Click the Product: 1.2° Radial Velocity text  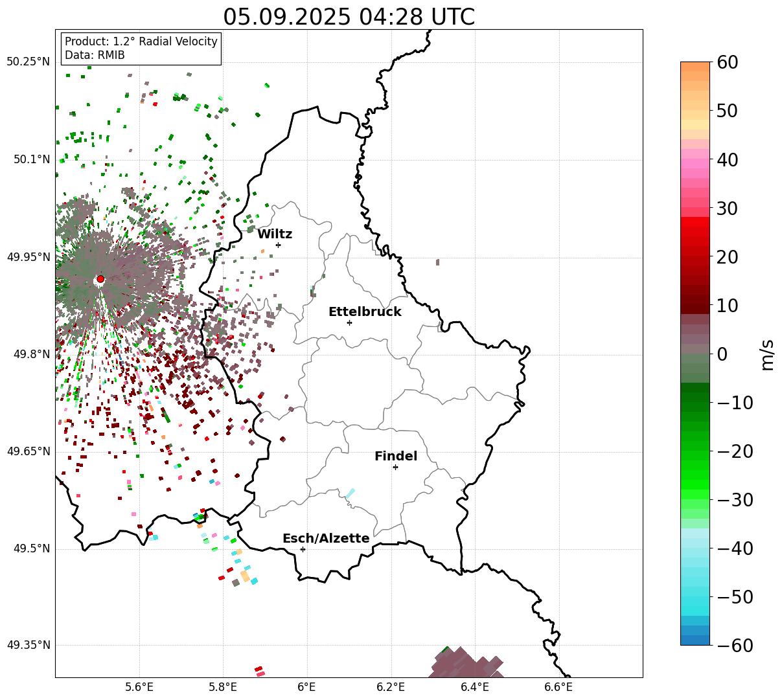coord(141,41)
